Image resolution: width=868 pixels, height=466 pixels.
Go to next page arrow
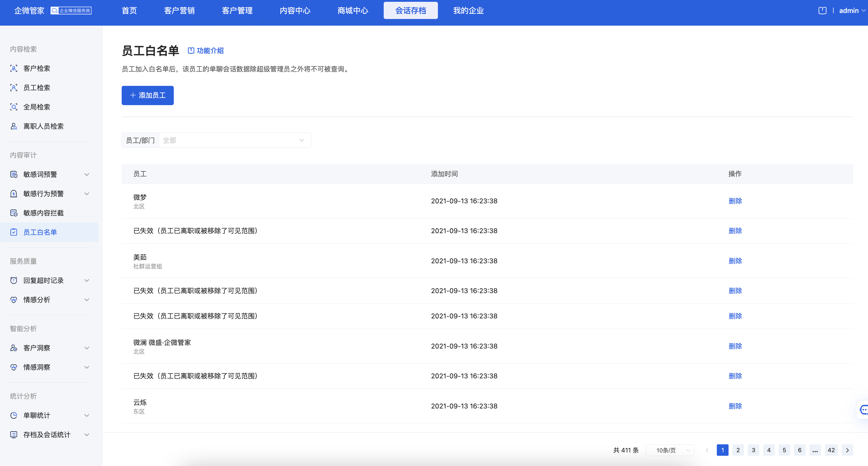(847, 450)
